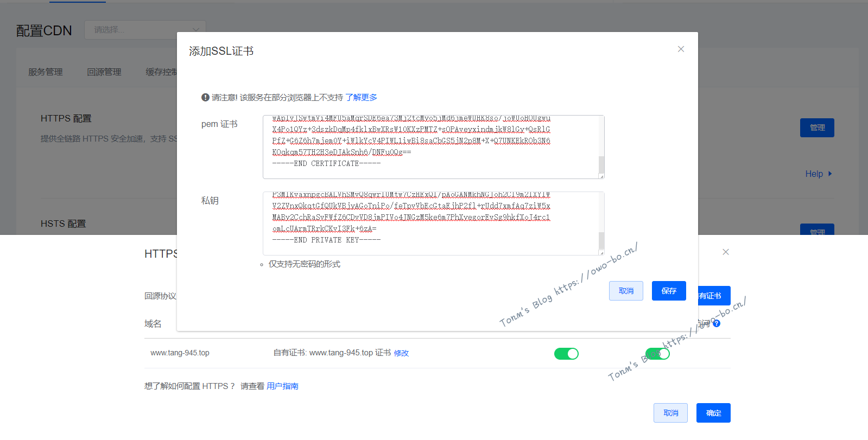This screenshot has height=440, width=868.
Task: Click the warning exclamation icon beside 请注意
Action: 205,98
